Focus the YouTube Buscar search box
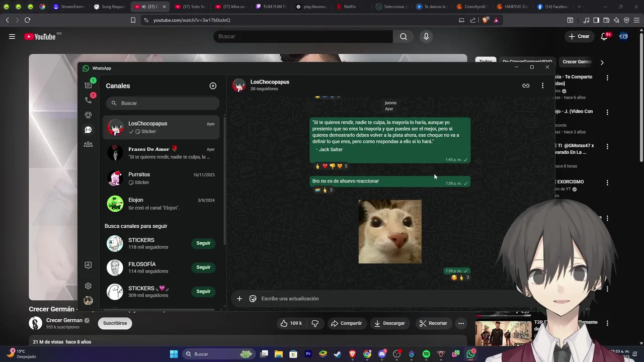 [303, 36]
